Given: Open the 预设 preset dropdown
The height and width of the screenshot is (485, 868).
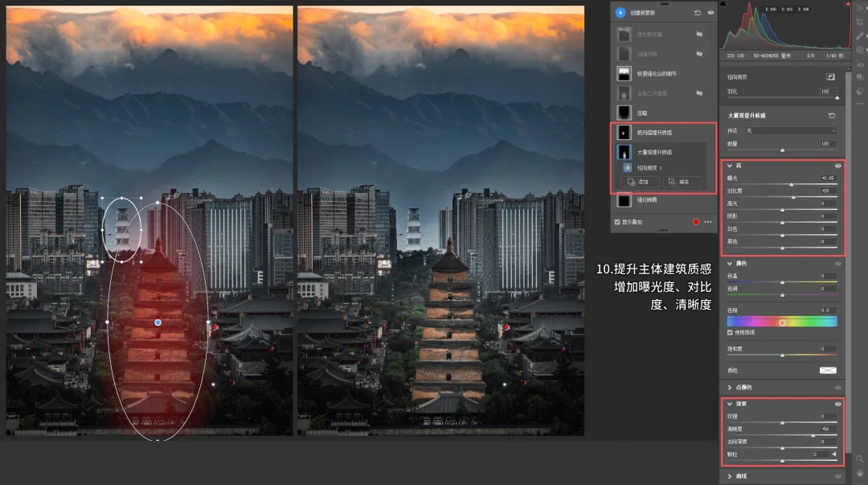Looking at the screenshot, I should coord(791,131).
